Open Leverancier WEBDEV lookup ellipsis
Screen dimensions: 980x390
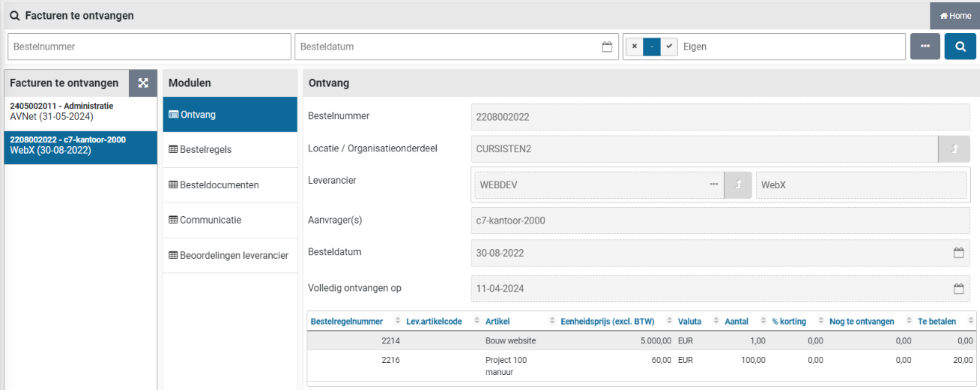point(713,184)
